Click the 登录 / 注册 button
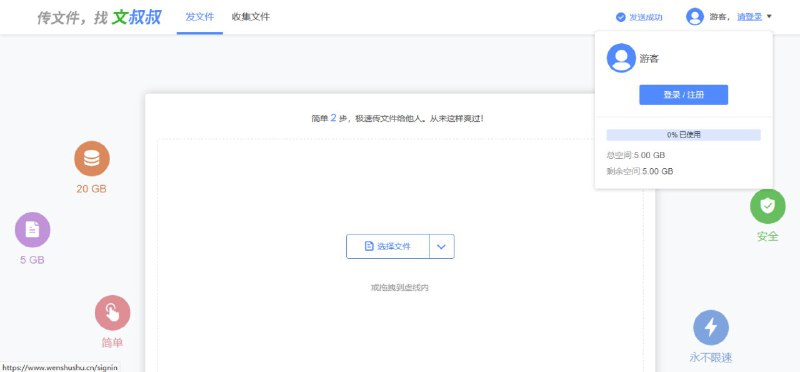Screen dimensions: 800x372 click(683, 95)
